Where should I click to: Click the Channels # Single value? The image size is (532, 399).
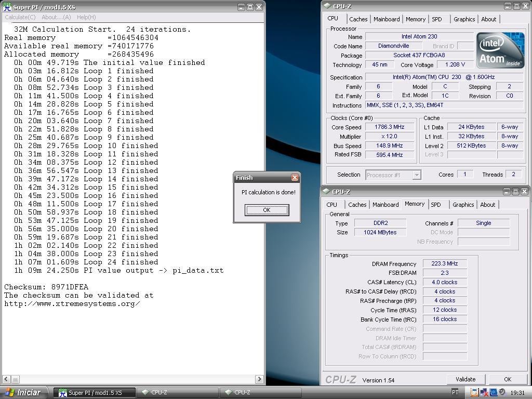(x=484, y=223)
